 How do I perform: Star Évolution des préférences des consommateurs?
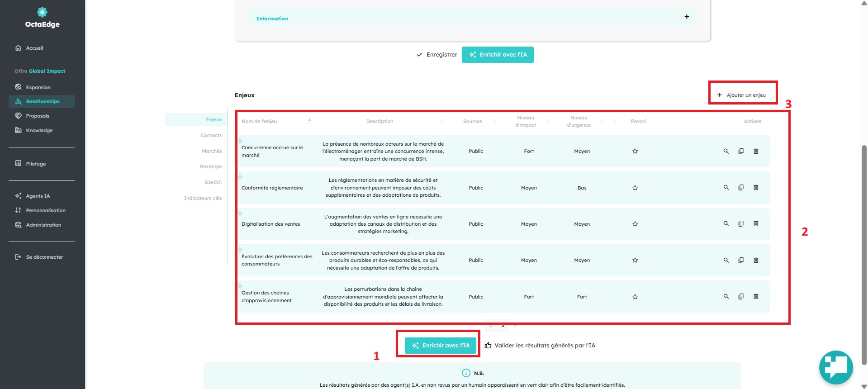(x=635, y=260)
